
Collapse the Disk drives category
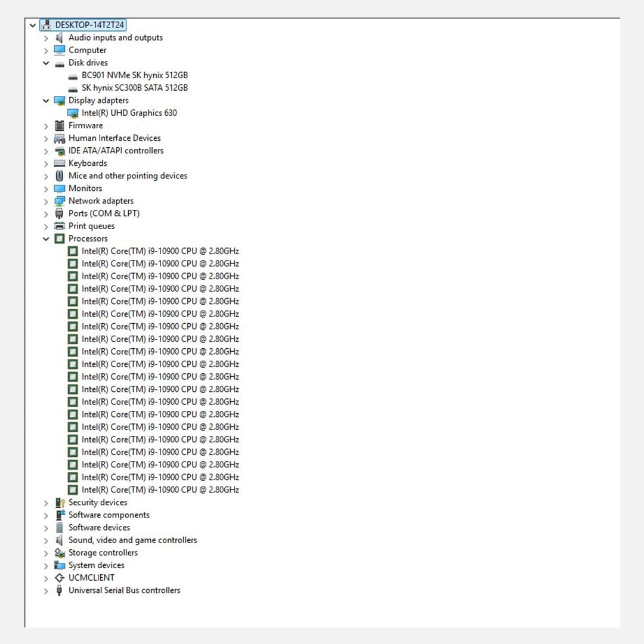pyautogui.click(x=46, y=63)
